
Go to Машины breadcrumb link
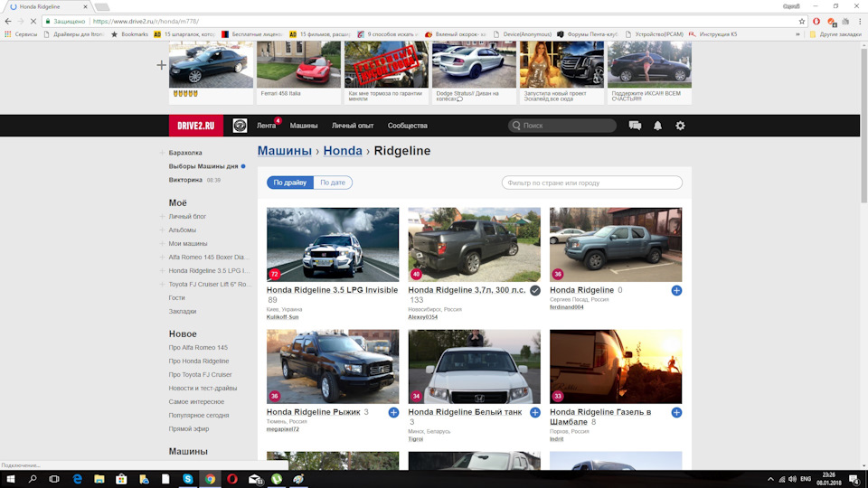click(x=285, y=151)
